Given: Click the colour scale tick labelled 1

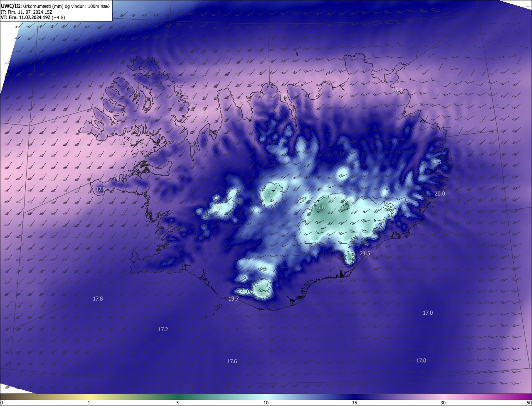Looking at the screenshot, I should pos(89,403).
